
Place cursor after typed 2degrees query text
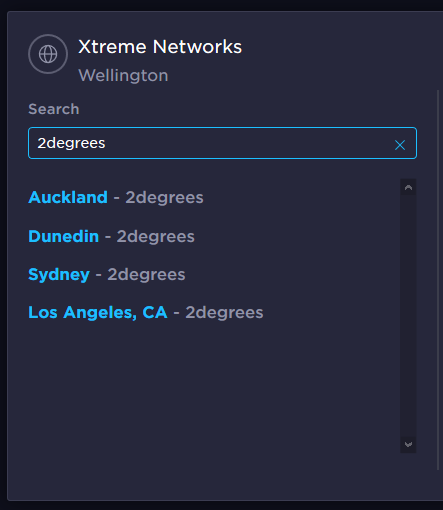pos(106,143)
